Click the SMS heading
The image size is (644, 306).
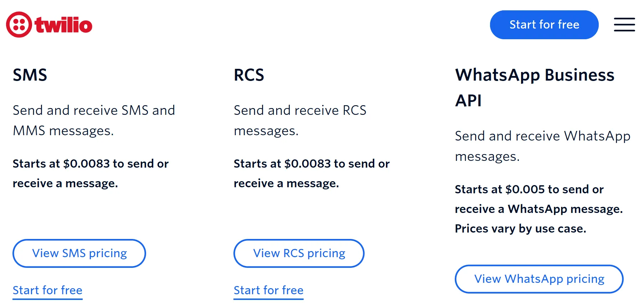click(30, 75)
